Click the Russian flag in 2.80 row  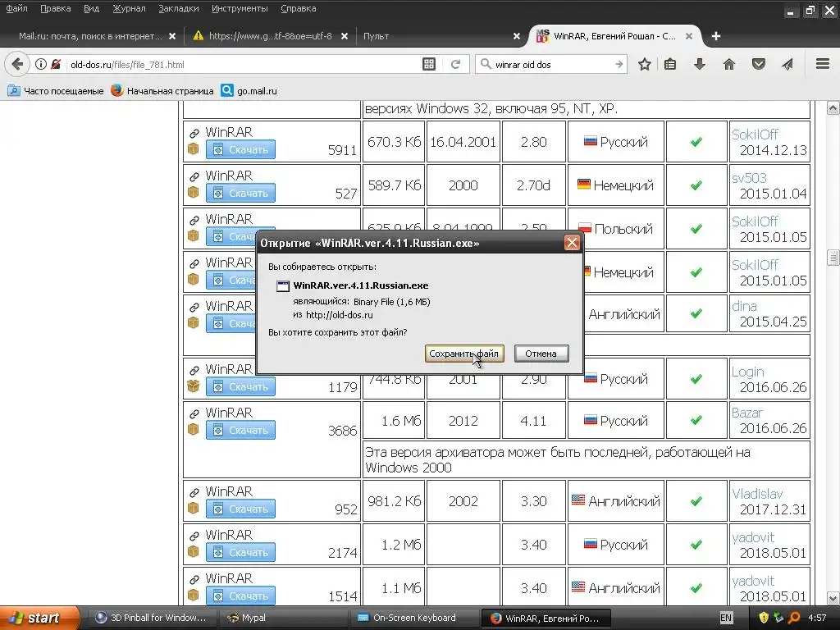coord(591,141)
